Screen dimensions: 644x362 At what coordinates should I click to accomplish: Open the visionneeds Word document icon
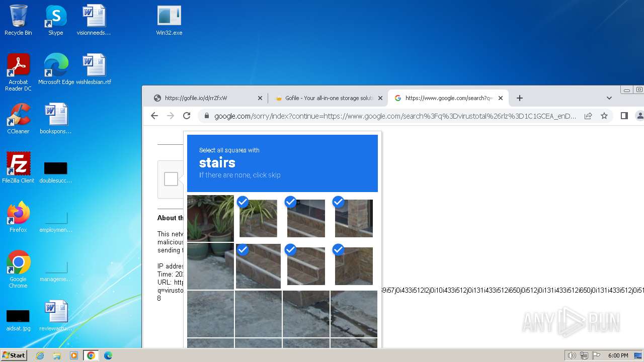point(94,20)
